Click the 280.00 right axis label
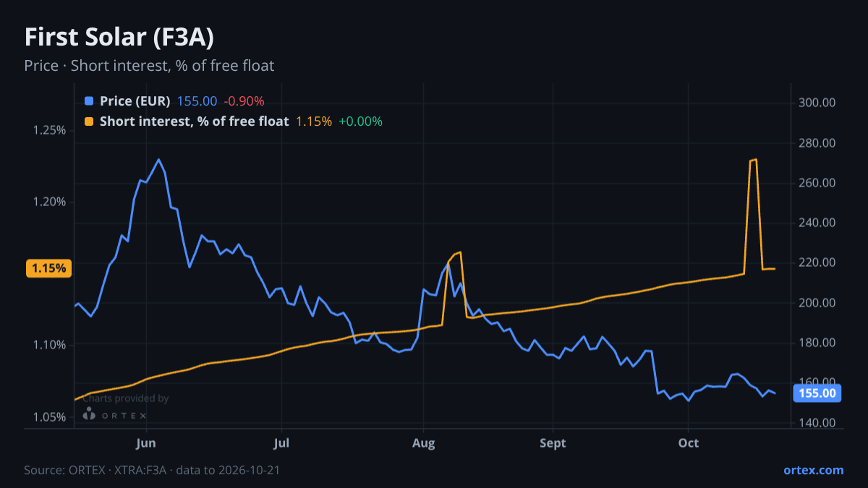This screenshot has width=868, height=488. [817, 143]
